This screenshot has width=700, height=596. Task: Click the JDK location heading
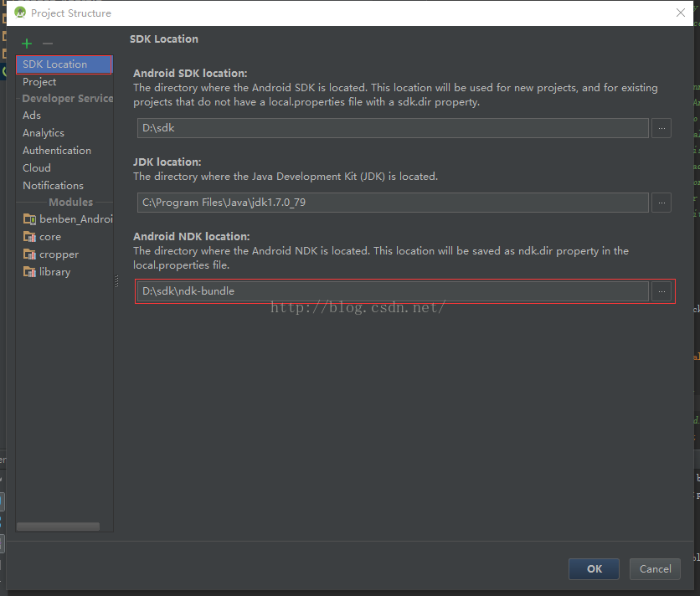(167, 162)
